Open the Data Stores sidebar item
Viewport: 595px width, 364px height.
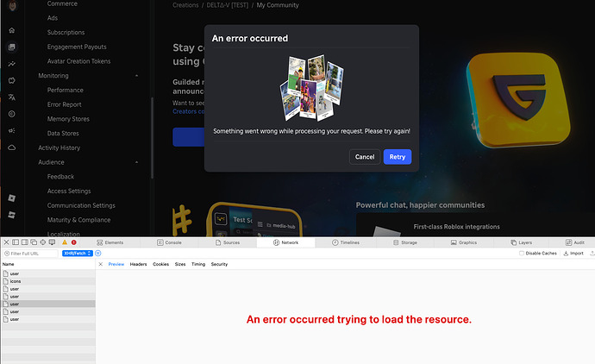(x=63, y=133)
